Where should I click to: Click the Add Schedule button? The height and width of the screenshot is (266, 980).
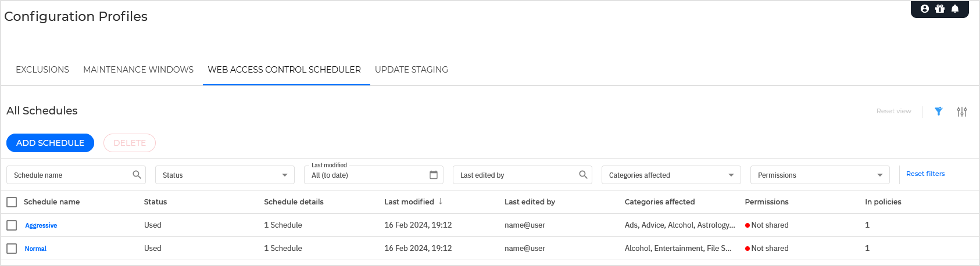point(50,143)
